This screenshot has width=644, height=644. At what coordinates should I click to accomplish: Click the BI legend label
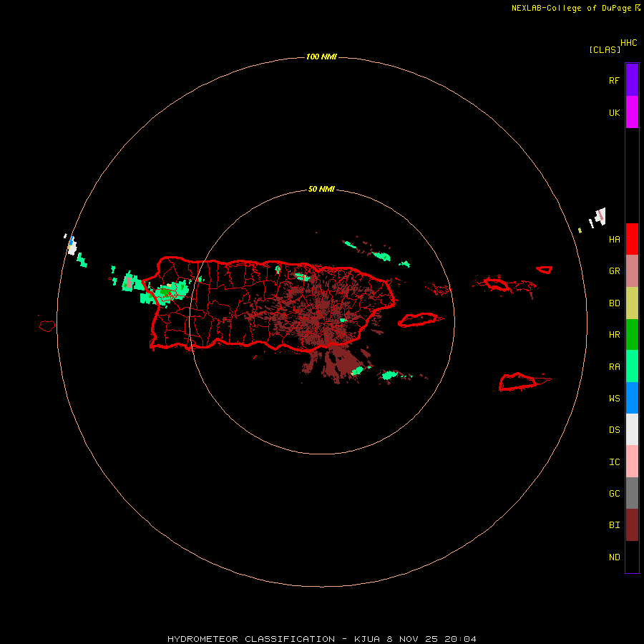click(x=615, y=525)
